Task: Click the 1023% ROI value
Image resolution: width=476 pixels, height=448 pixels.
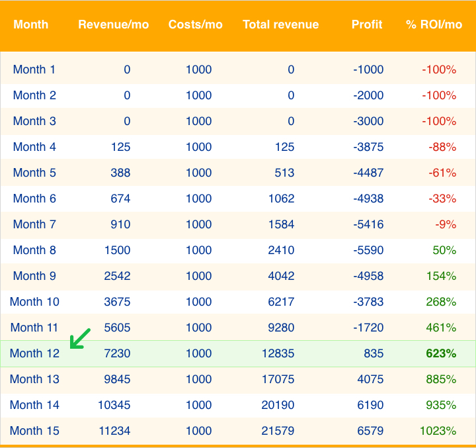Action: pos(438,431)
